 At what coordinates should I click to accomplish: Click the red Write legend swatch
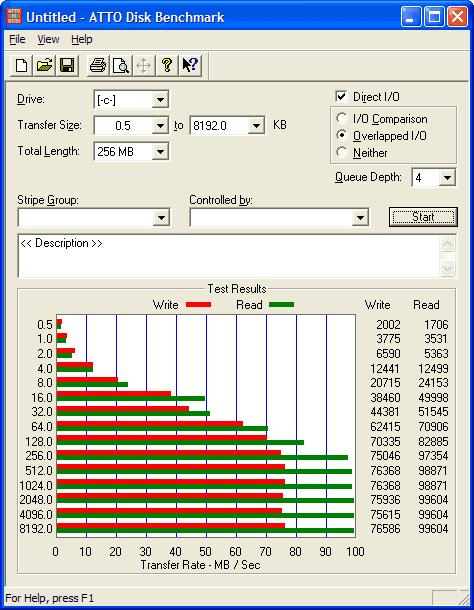(x=198, y=305)
